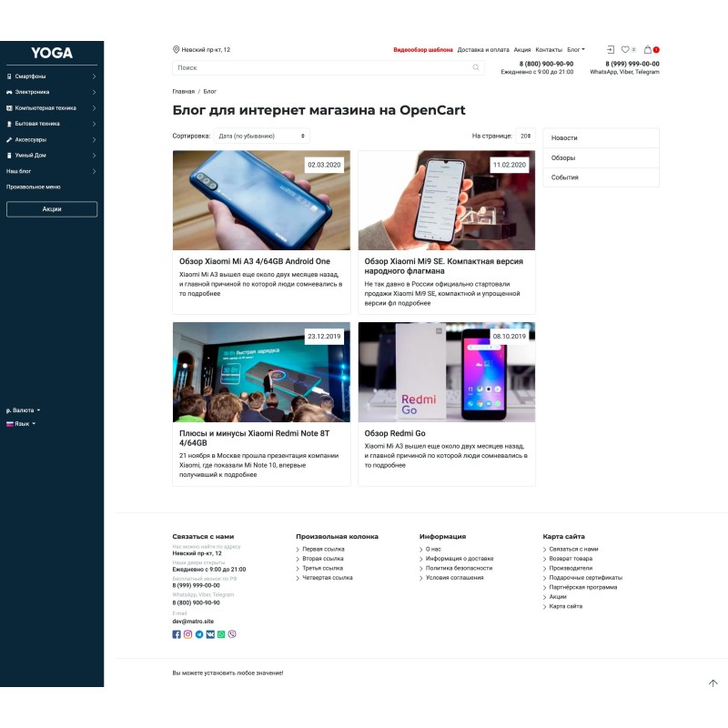Click the login arrow icon in header
This screenshot has height=728, width=728.
[611, 49]
